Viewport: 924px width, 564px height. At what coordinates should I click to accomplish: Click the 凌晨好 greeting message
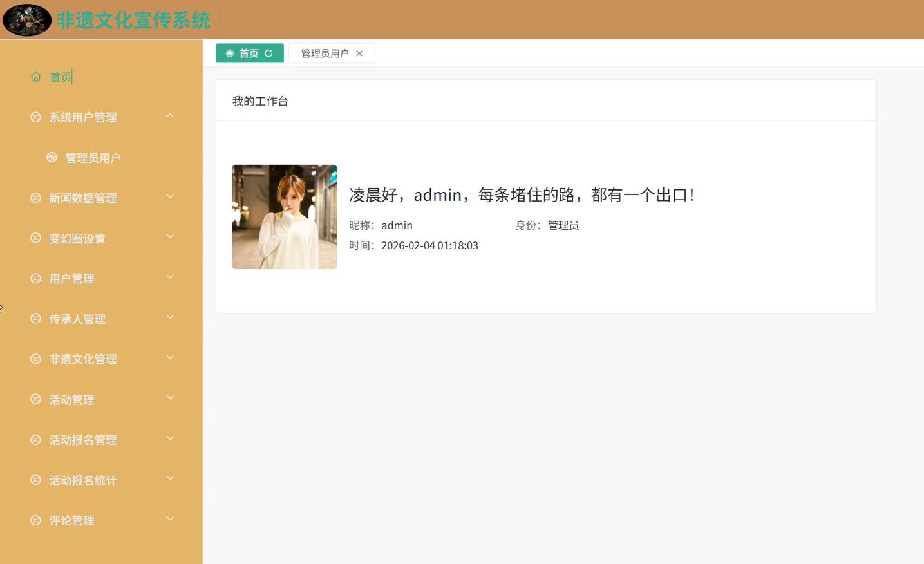click(x=522, y=194)
